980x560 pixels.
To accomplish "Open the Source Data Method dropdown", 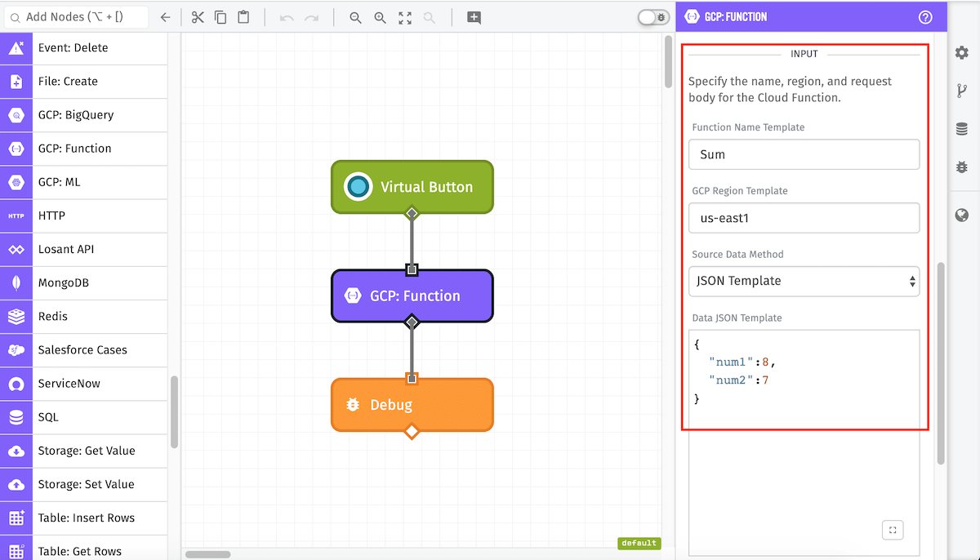I will pyautogui.click(x=804, y=281).
